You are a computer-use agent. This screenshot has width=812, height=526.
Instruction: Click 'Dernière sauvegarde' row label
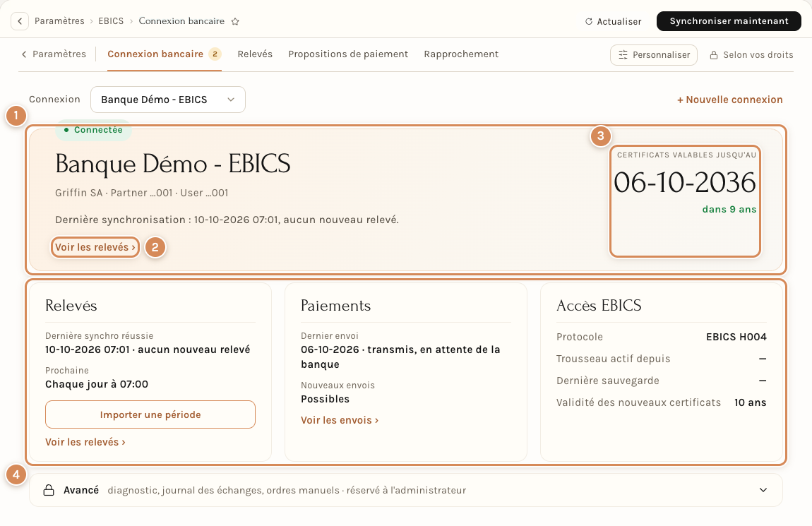pos(608,381)
